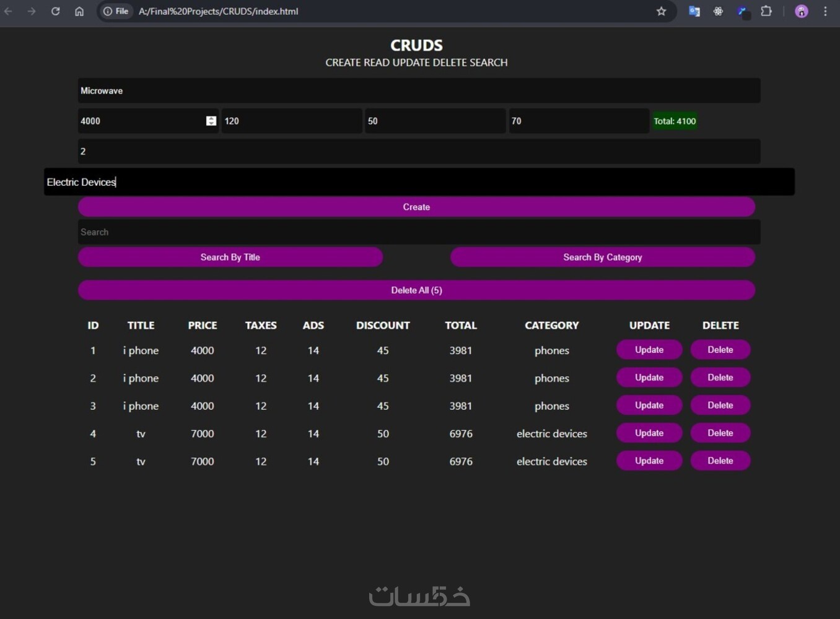Screen dimensions: 840x619
Task: Click the Search input box
Action: 419,232
